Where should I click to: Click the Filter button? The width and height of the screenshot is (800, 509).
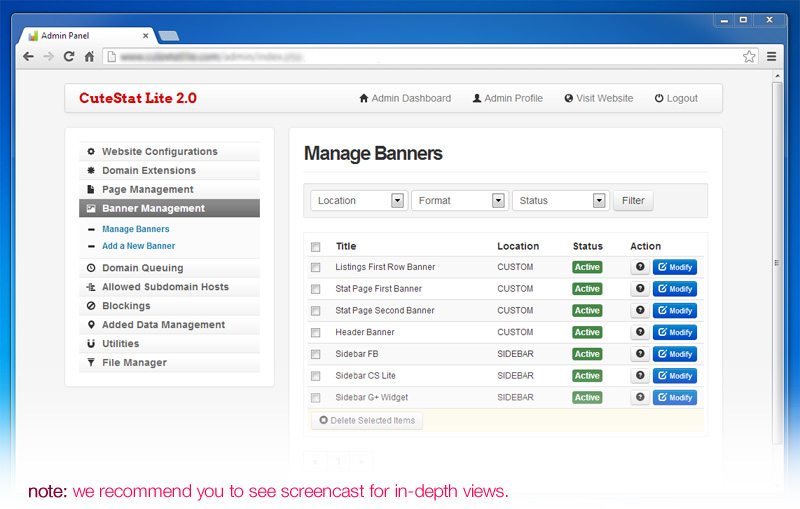pos(633,200)
